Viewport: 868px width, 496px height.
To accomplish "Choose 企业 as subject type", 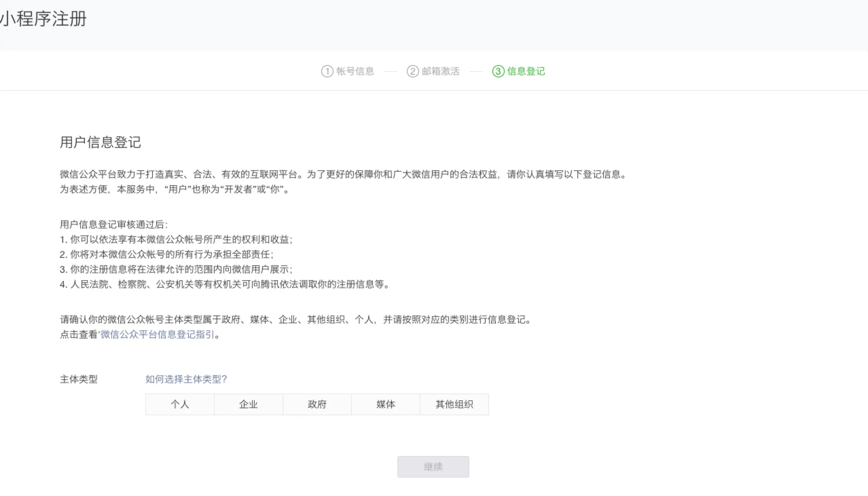I will 248,404.
